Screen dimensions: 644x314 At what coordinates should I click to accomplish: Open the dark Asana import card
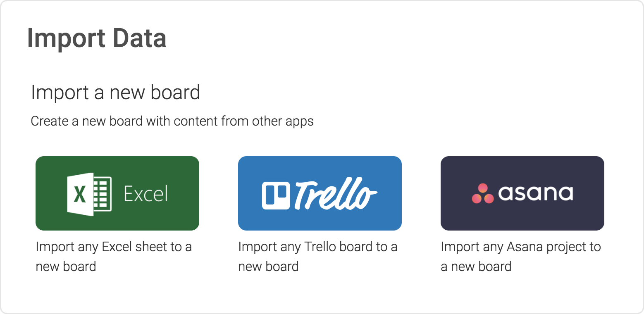[x=522, y=193]
